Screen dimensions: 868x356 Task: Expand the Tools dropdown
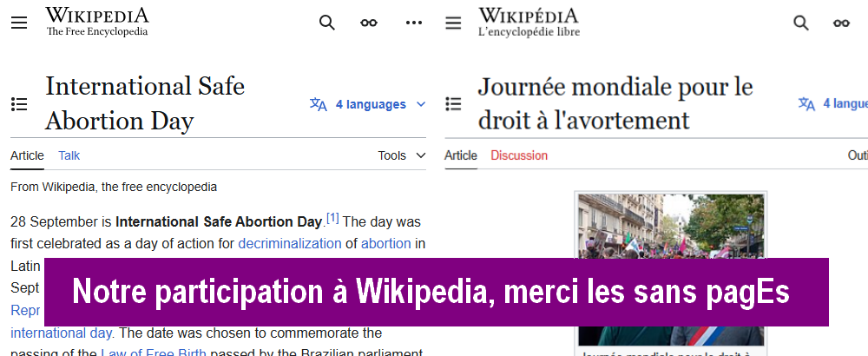tap(402, 155)
